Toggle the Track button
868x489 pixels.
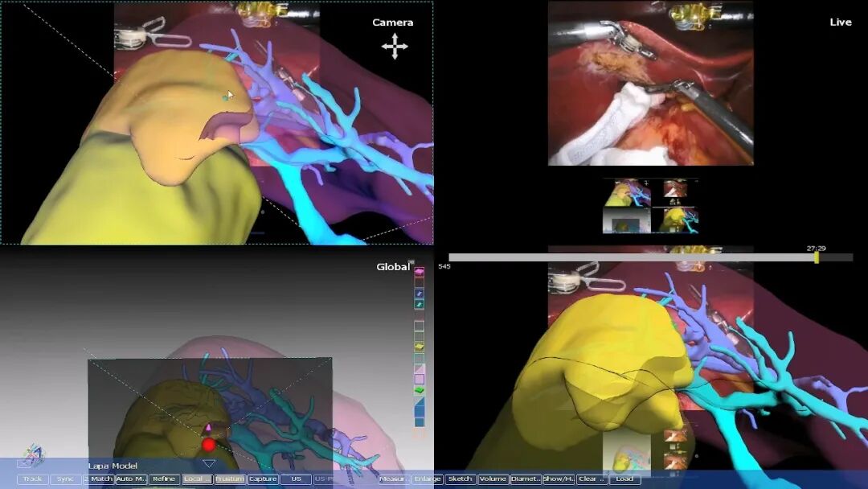(x=32, y=479)
